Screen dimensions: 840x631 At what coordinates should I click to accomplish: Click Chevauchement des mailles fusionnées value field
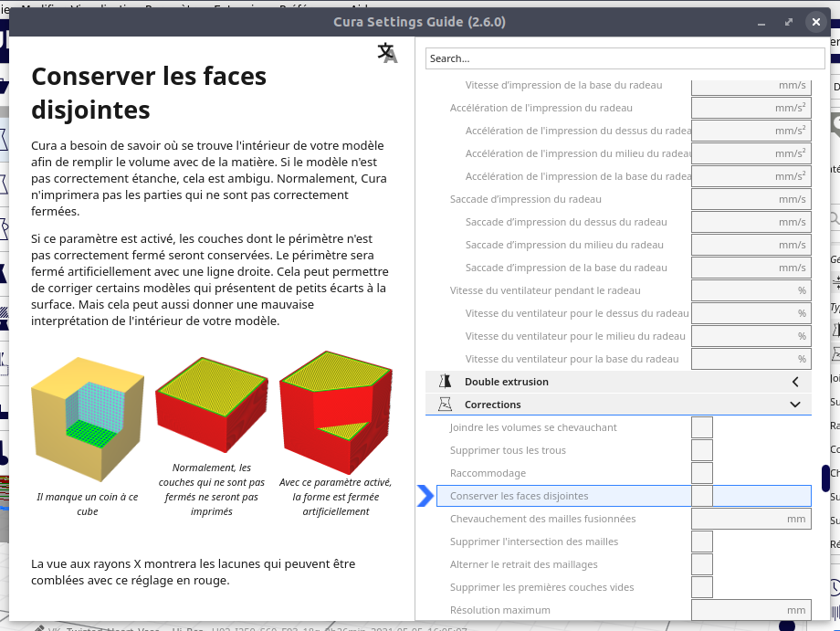point(751,519)
